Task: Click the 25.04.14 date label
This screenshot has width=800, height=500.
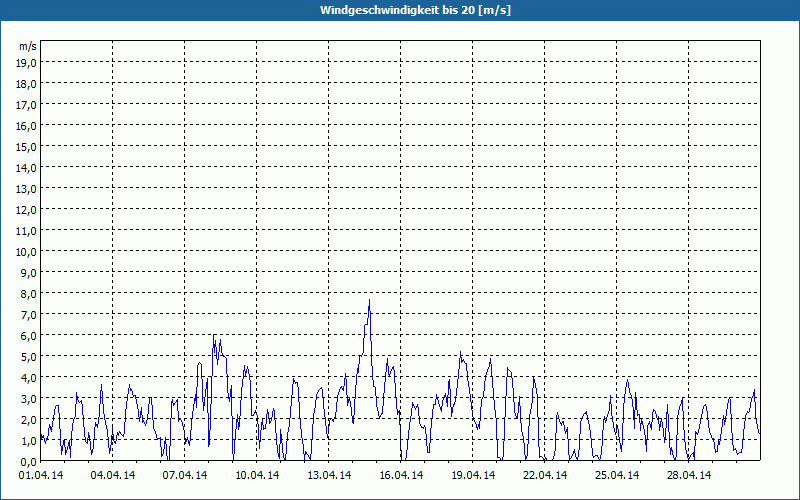Action: [617, 476]
